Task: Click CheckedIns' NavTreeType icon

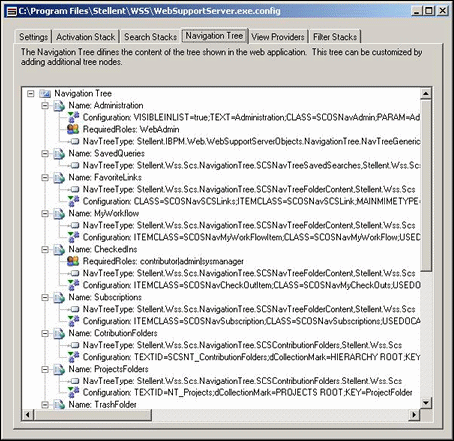Action: pyautogui.click(x=75, y=273)
